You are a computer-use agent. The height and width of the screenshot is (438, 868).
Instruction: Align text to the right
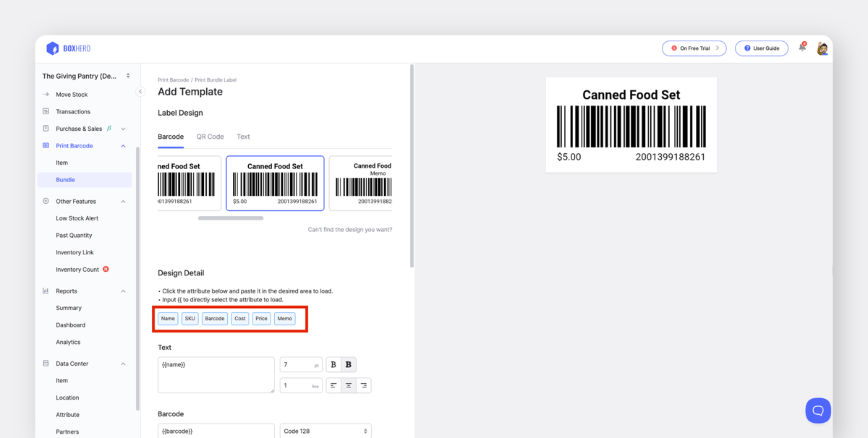pos(364,385)
